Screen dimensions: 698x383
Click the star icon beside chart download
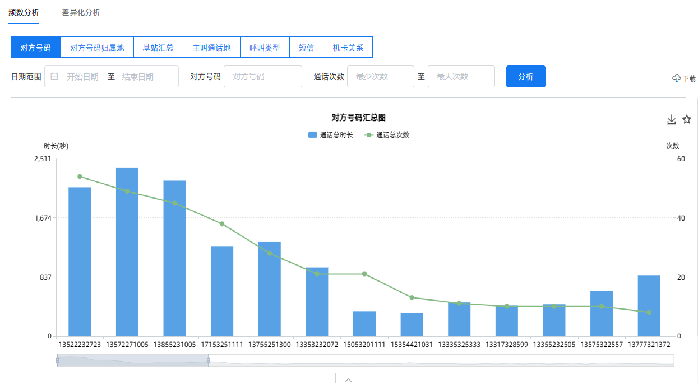point(687,119)
